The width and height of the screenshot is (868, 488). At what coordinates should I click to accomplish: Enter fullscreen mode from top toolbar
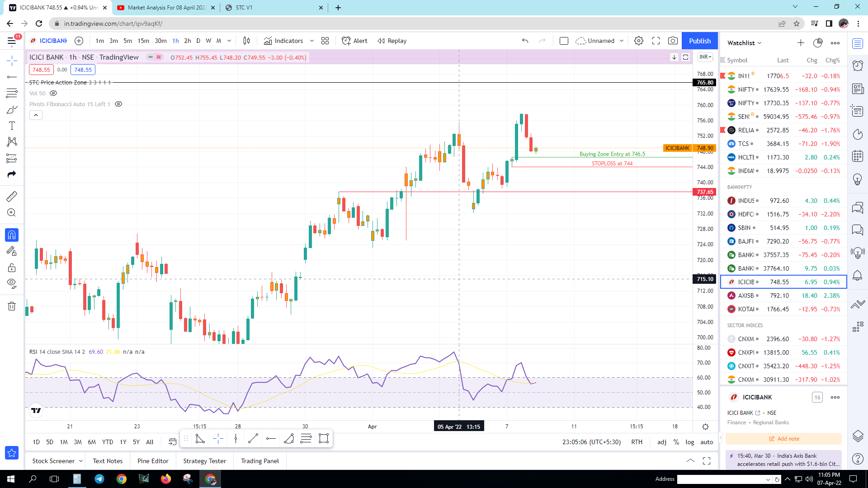tap(656, 41)
